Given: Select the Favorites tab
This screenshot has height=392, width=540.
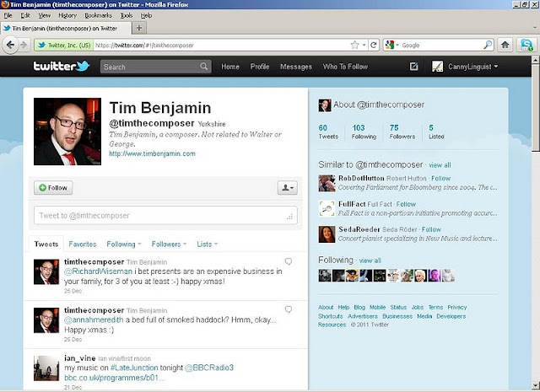Looking at the screenshot, I should 83,244.
